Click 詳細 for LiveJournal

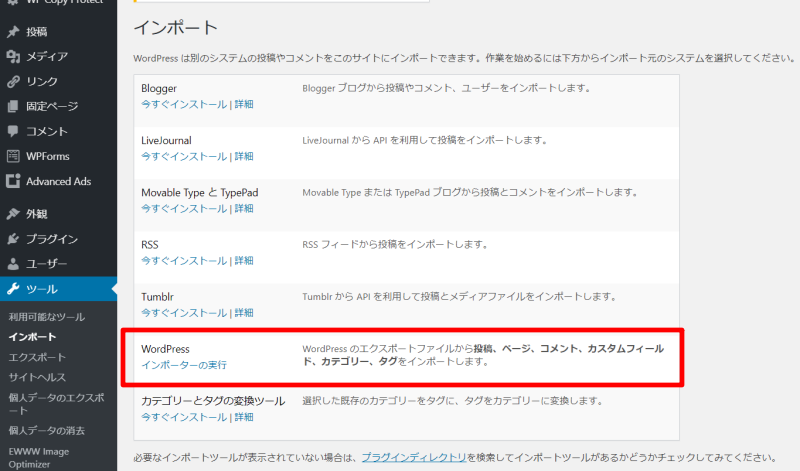coord(244,156)
